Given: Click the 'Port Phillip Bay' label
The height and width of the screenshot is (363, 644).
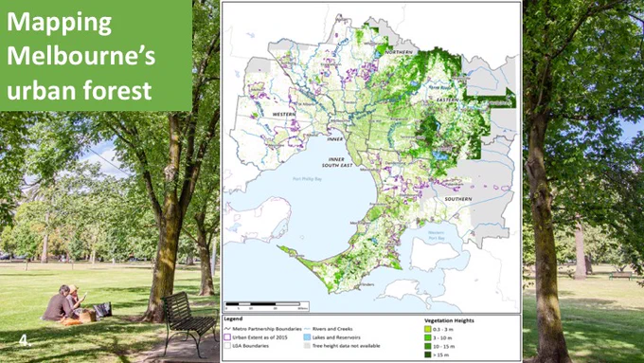Looking at the screenshot, I should 307,179.
